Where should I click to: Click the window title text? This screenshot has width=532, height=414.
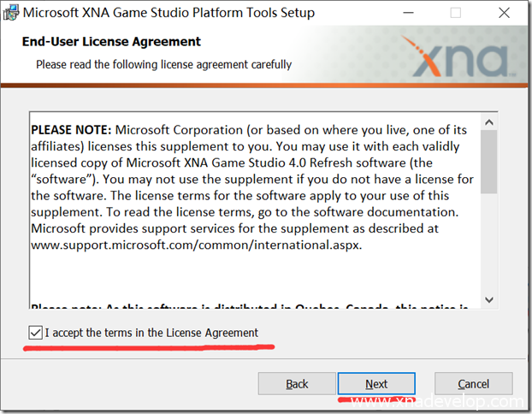click(168, 13)
